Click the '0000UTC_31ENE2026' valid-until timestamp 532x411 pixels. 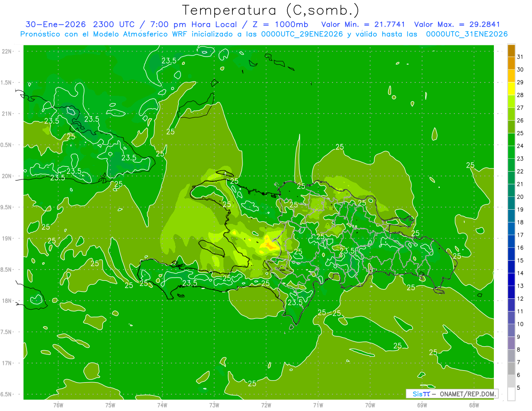coord(467,34)
